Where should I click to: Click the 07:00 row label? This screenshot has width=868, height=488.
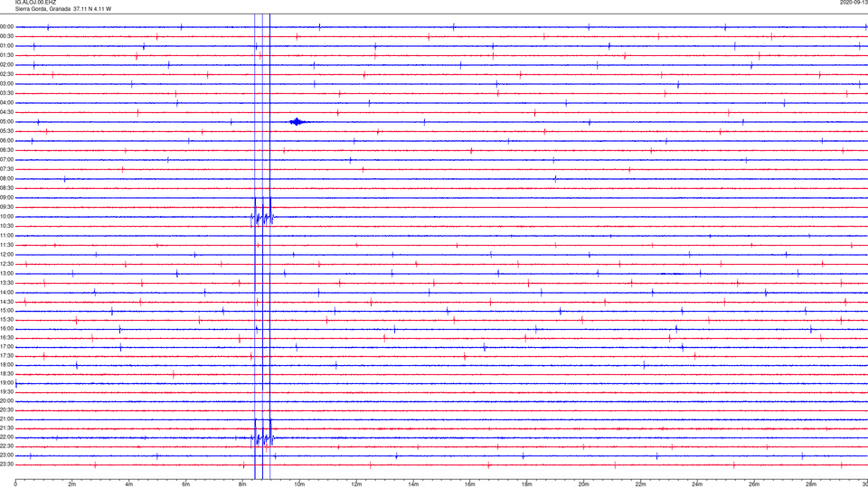(x=7, y=160)
